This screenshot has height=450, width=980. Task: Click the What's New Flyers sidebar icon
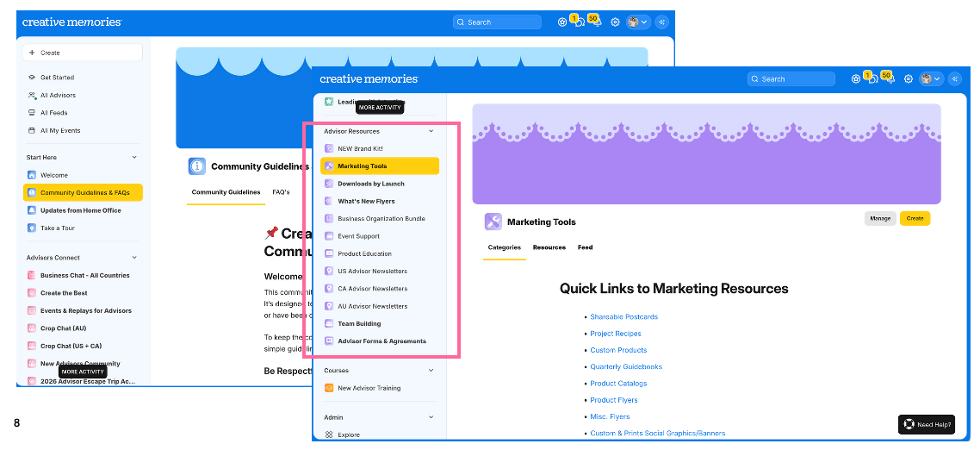click(x=329, y=201)
